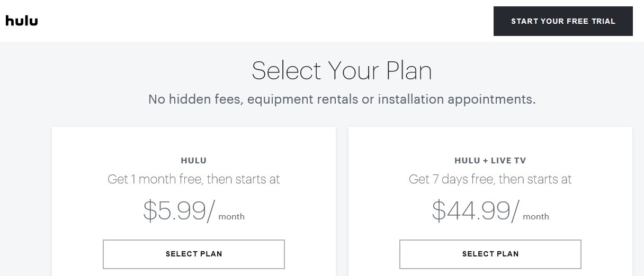
Task: Click the $44.99 price figure
Action: click(x=471, y=210)
